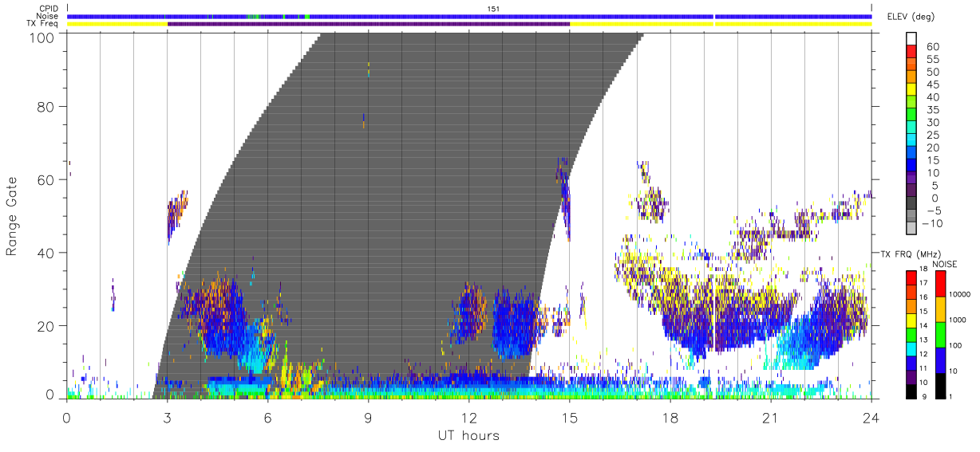Click the CPID value '151'
The image size is (980, 452).
(x=494, y=8)
